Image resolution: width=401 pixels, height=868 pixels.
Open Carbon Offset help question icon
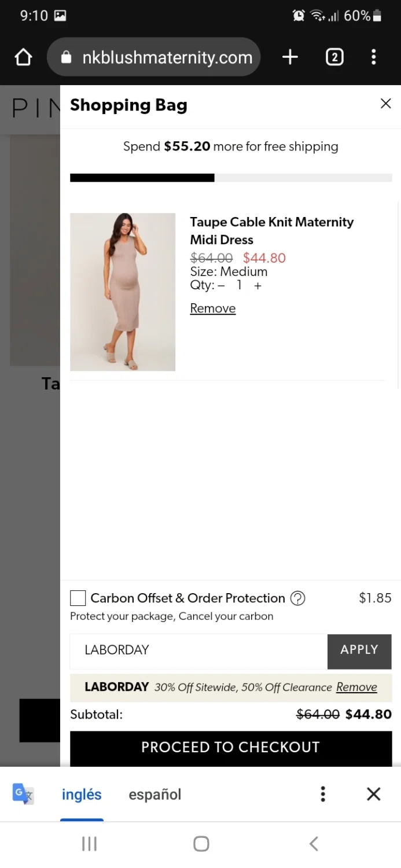(x=297, y=598)
